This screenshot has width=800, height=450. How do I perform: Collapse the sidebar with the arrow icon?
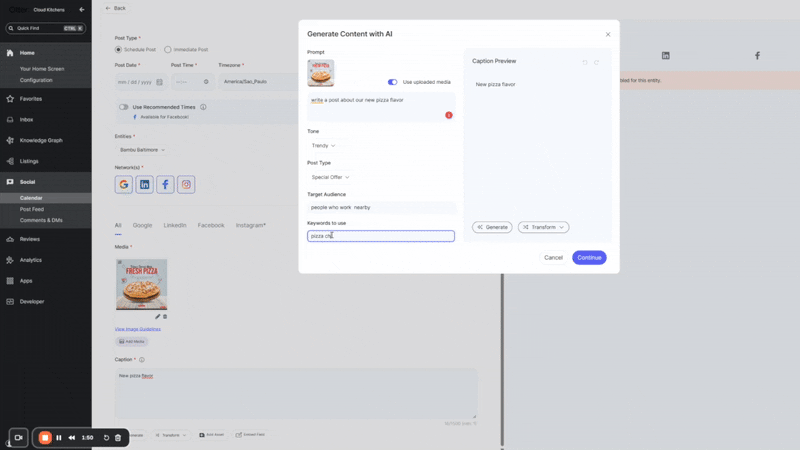(82, 10)
